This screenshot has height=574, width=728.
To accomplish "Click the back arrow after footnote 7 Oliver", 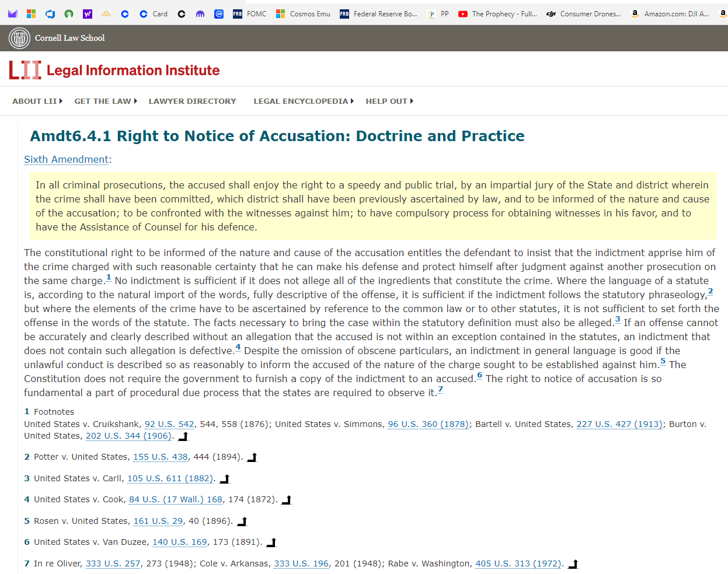I will (x=573, y=564).
